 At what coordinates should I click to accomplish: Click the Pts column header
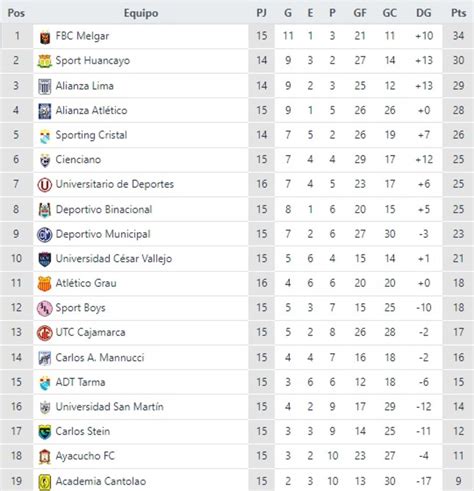(458, 13)
